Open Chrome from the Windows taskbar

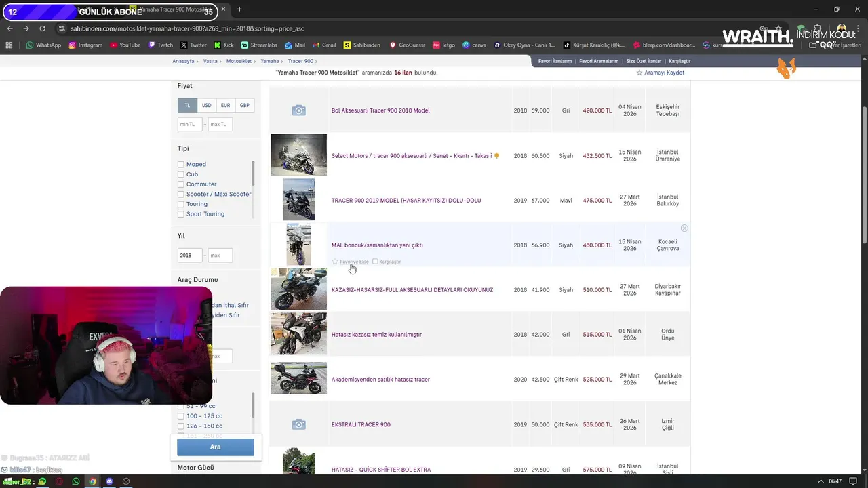pyautogui.click(x=93, y=481)
